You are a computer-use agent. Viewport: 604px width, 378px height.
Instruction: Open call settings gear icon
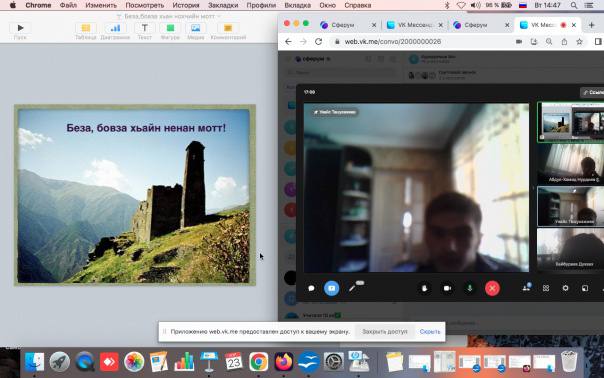click(x=565, y=288)
